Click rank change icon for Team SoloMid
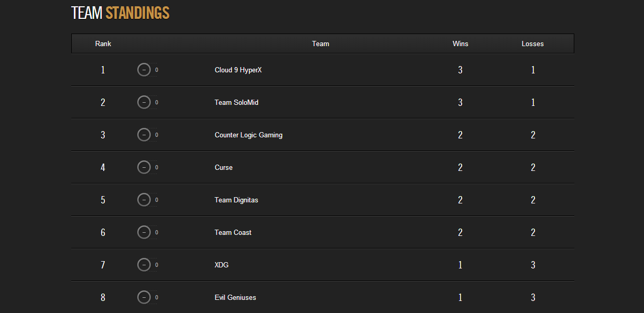Viewport: 644px width, 313px height. pos(144,102)
